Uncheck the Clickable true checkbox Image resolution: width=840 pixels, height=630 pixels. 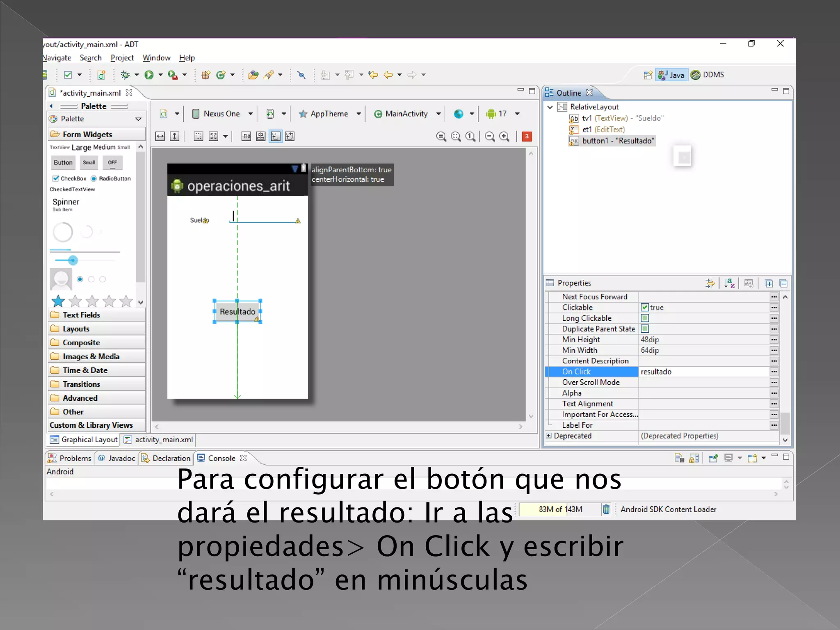tap(645, 307)
